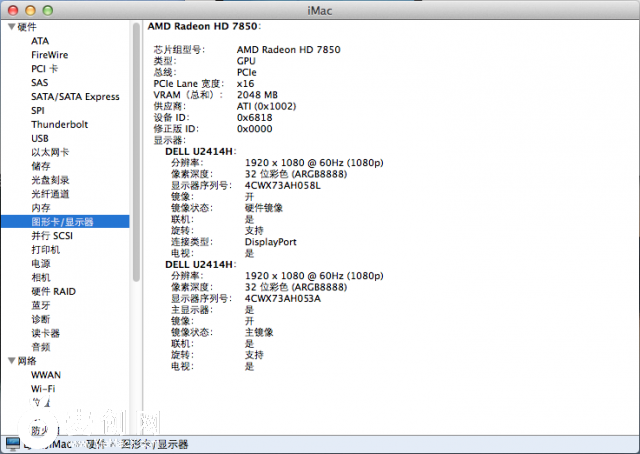Select 电源 (Power) in the sidebar

tap(41, 263)
